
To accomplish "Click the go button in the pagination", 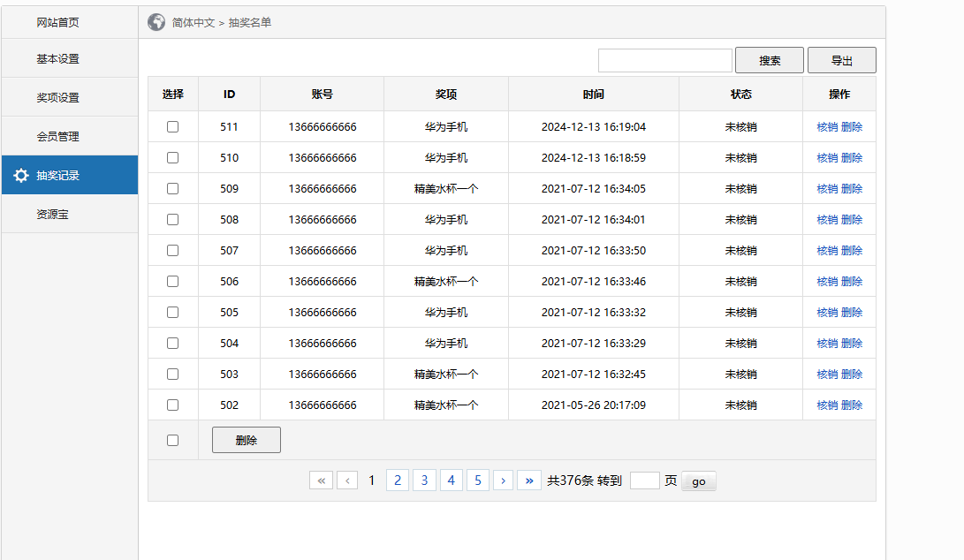I will 698,481.
